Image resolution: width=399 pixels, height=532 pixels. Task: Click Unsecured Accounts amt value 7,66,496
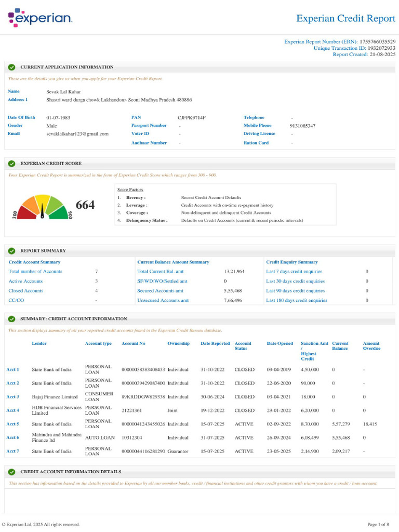pyautogui.click(x=233, y=300)
